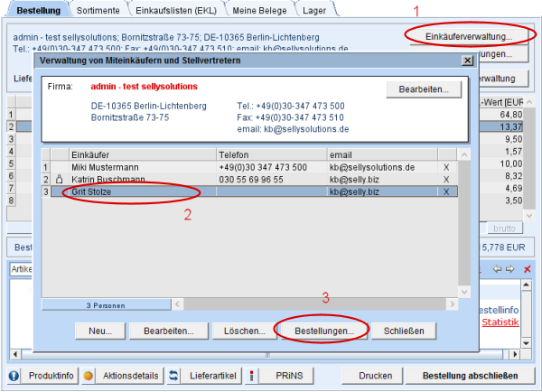This screenshot has height=392, width=542.
Task: Click the sun icon beside Aktionsdetails
Action: (89, 376)
